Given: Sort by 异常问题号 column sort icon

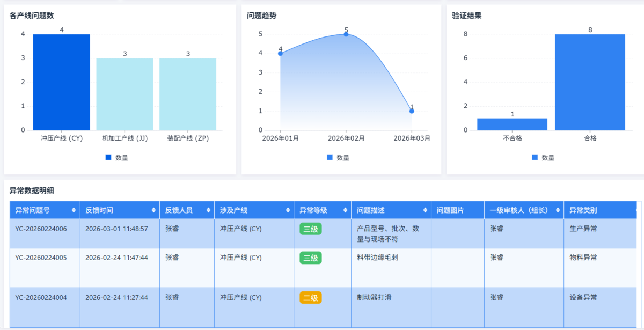Looking at the screenshot, I should [x=74, y=210].
